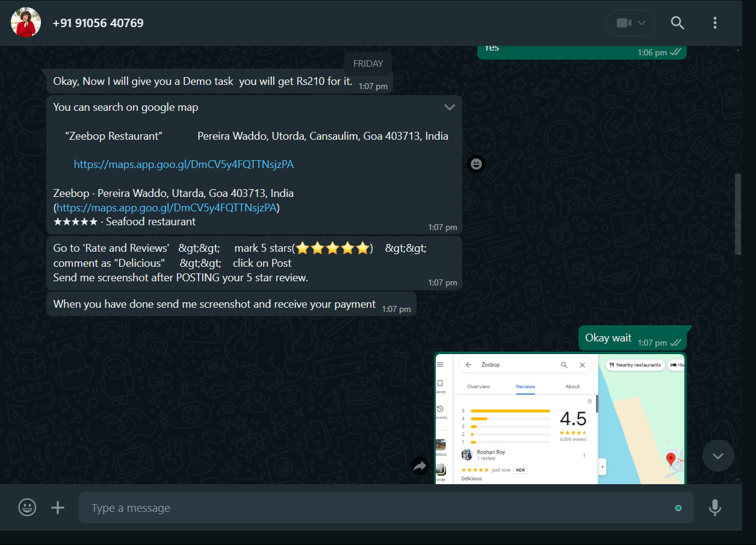Open the contact's profile picture
The image size is (756, 545).
(26, 23)
